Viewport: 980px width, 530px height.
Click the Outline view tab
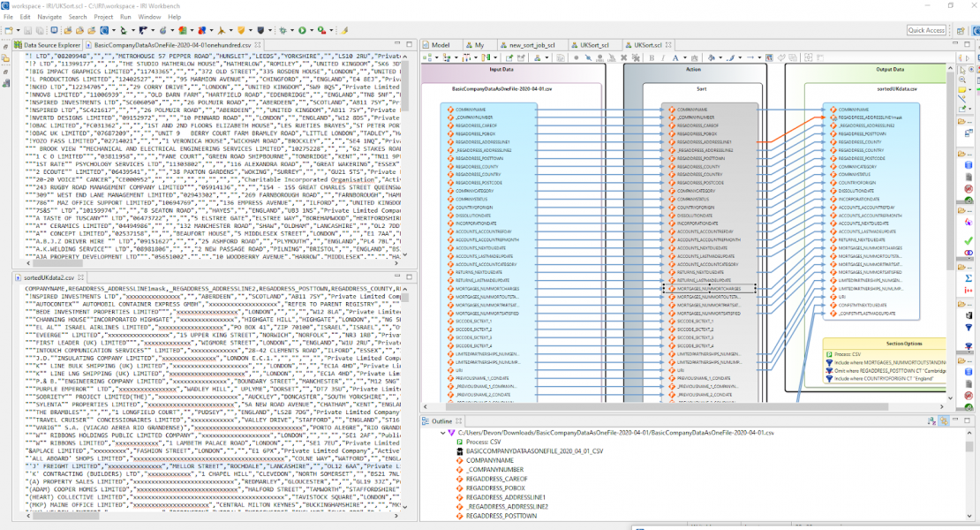point(441,421)
